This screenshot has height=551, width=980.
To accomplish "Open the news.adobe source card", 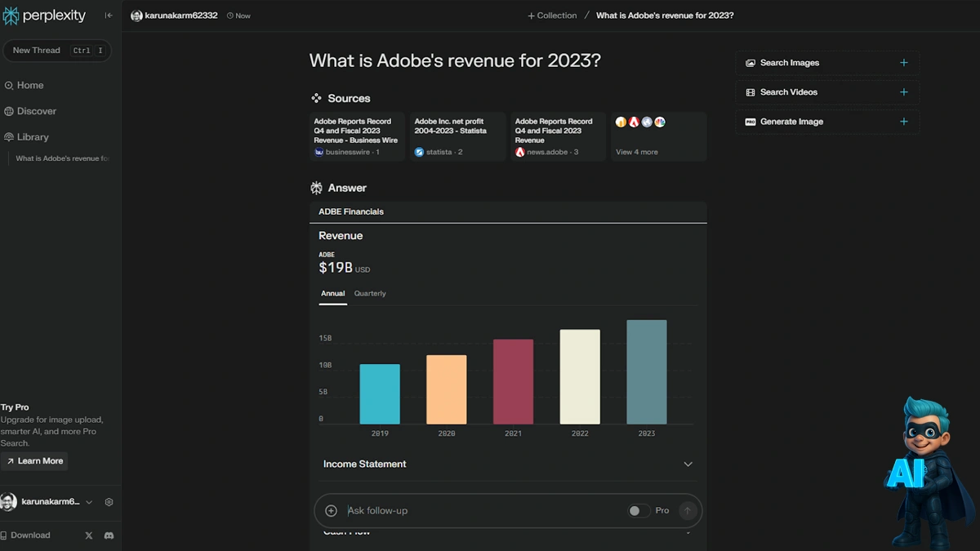I will pyautogui.click(x=558, y=136).
